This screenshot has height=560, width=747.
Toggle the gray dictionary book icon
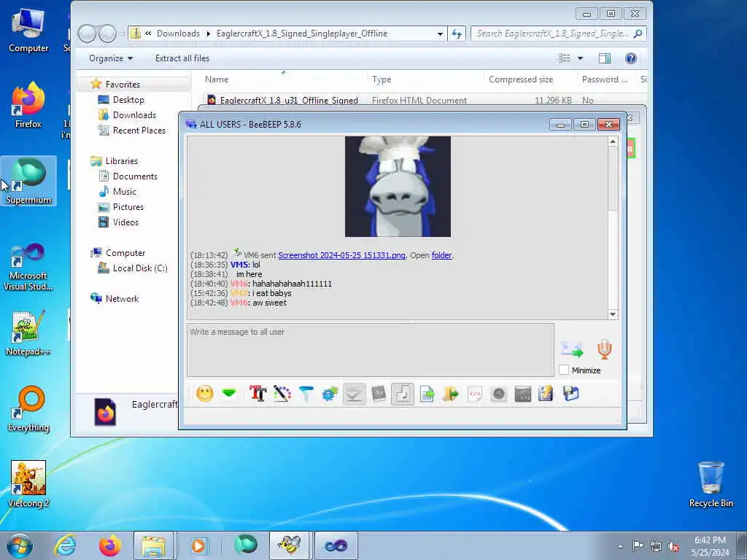(379, 394)
